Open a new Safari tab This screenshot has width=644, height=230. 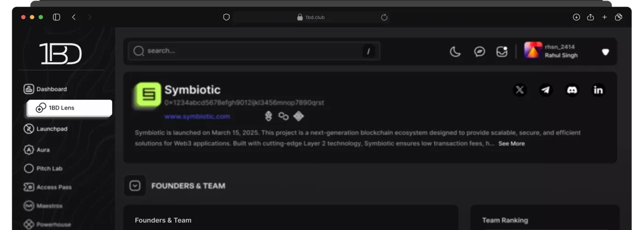point(604,17)
